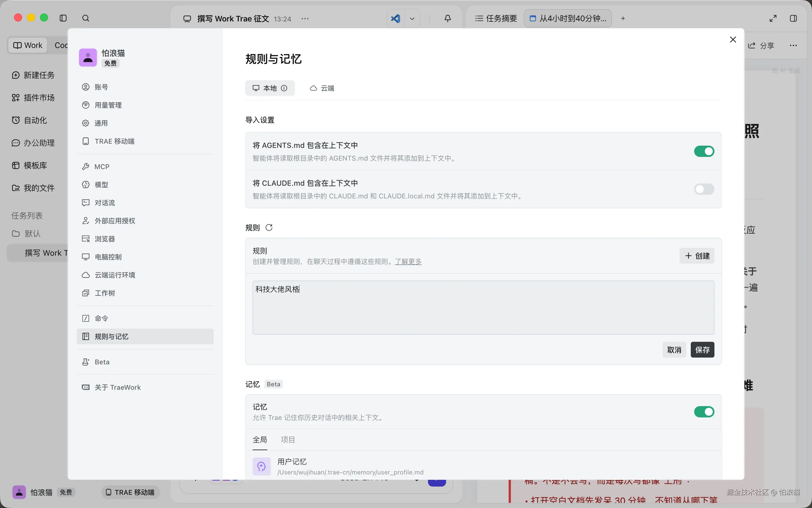Open 办公助理 office assistant
The image size is (812, 508).
[33, 143]
